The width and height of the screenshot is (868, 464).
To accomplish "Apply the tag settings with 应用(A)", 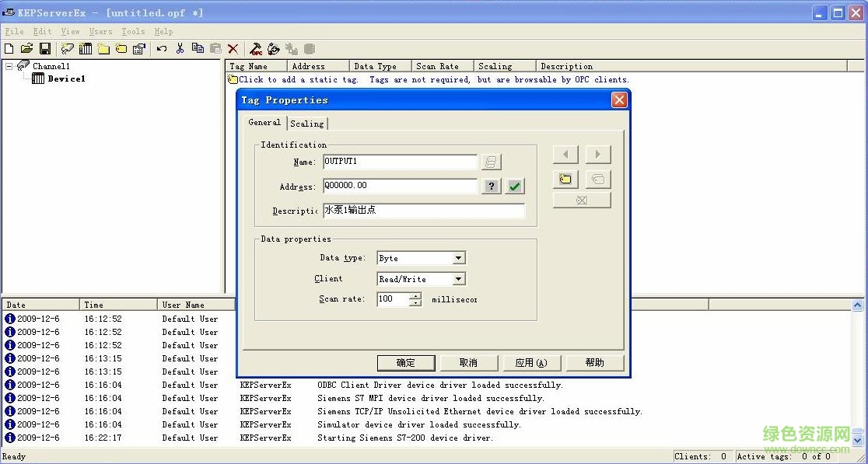I will (531, 362).
